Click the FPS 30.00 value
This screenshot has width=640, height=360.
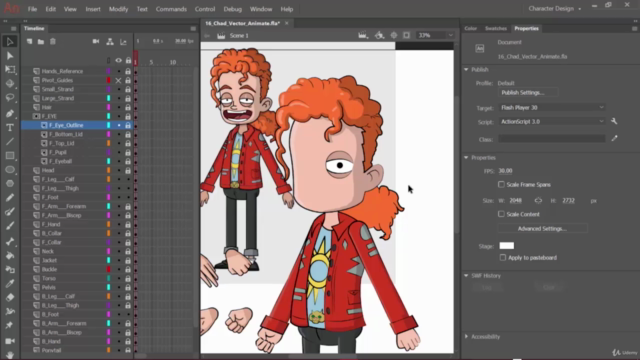505,171
